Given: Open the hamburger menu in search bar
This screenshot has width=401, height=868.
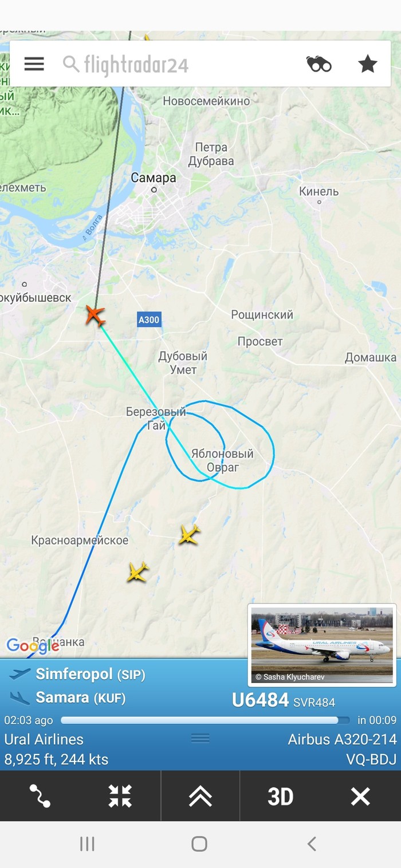Looking at the screenshot, I should [34, 64].
